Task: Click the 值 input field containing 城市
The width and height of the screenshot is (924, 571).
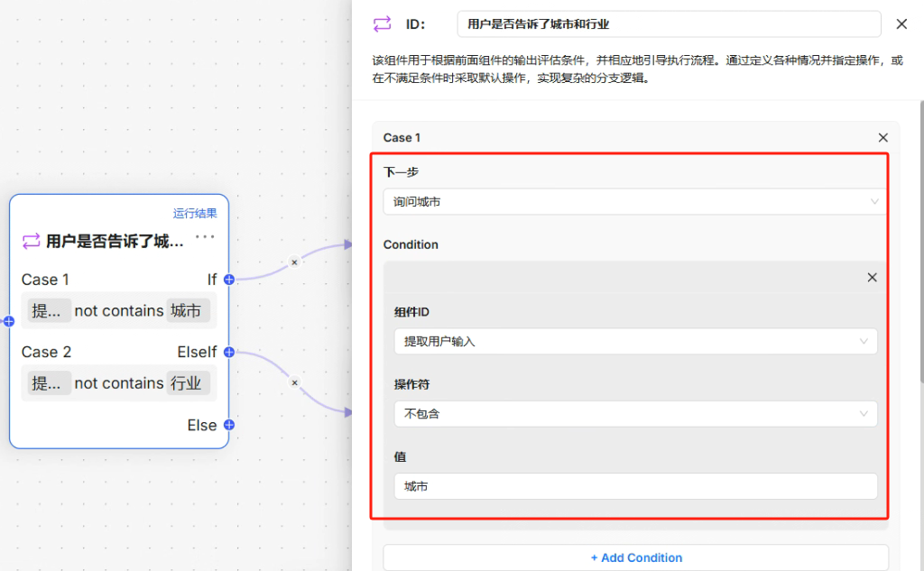Action: coord(634,486)
